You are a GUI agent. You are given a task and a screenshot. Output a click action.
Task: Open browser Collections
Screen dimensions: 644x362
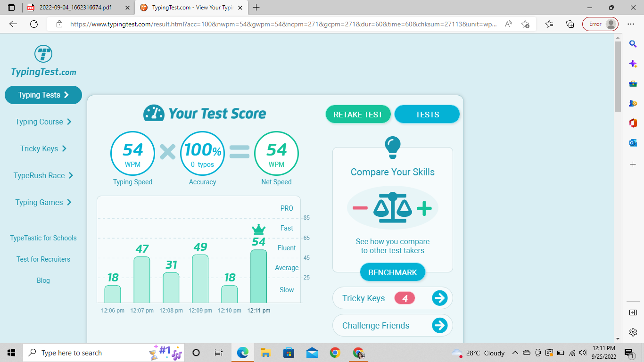pyautogui.click(x=570, y=24)
